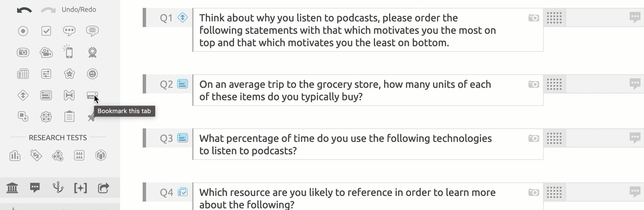Select the photo camera question icon
644x210 pixels.
pyautogui.click(x=23, y=52)
